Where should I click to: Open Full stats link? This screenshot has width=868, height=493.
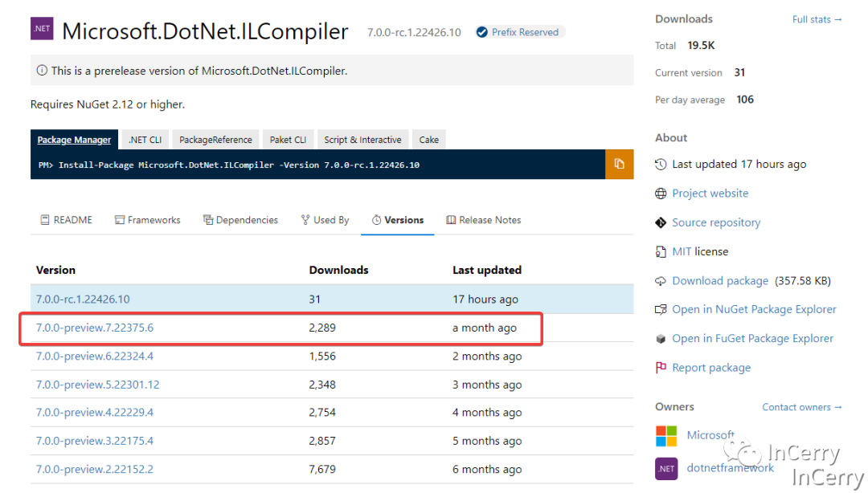[817, 19]
